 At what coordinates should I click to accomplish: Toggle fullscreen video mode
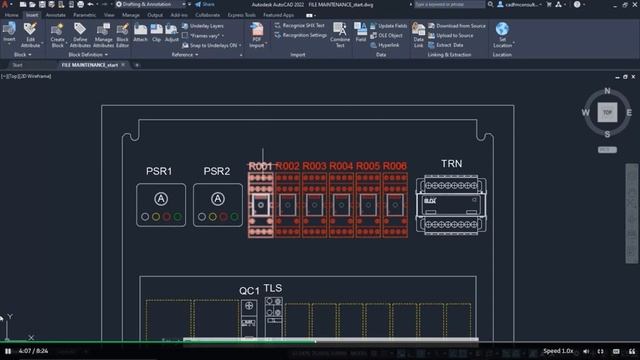600,351
